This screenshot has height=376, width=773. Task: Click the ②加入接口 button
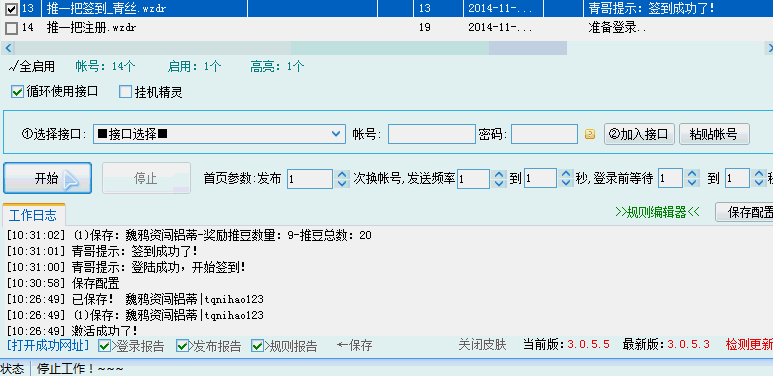(x=639, y=134)
